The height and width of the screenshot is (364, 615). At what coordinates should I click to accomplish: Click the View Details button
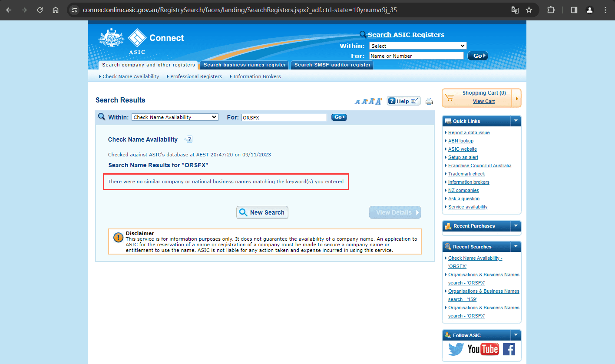point(395,212)
